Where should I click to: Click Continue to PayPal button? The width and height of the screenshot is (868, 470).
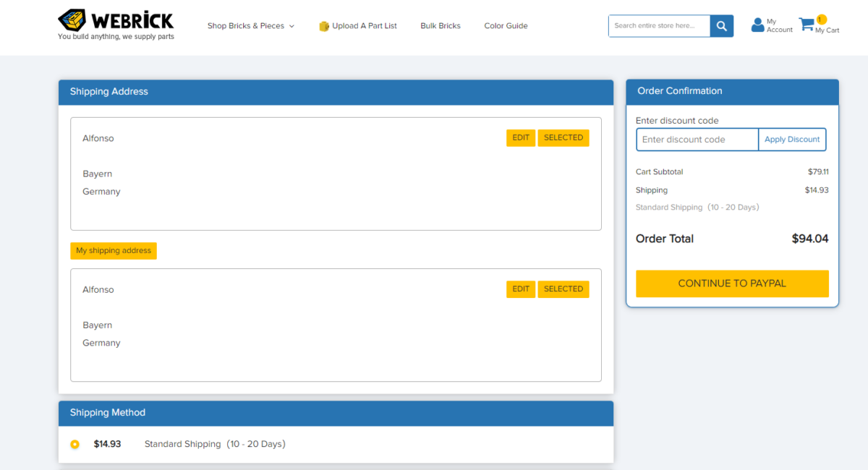732,283
